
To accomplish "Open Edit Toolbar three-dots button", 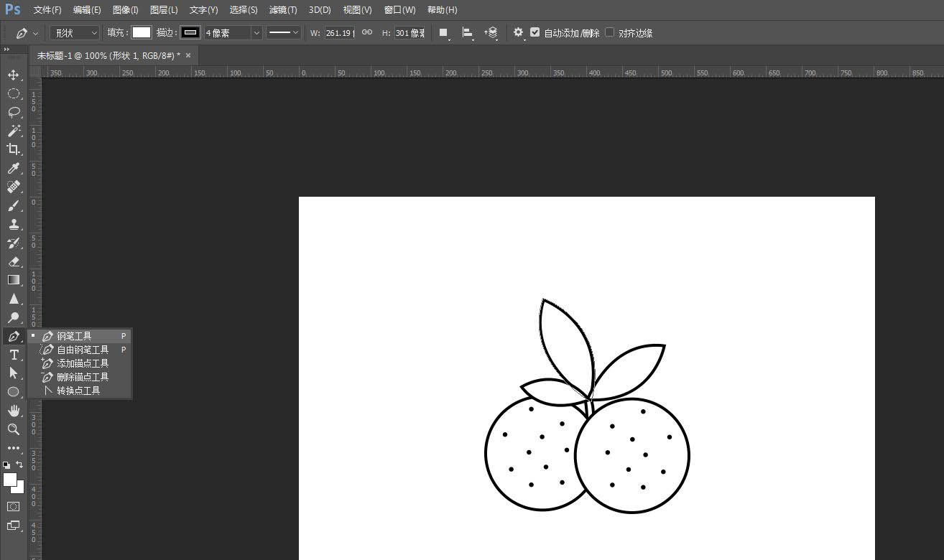I will coord(14,448).
